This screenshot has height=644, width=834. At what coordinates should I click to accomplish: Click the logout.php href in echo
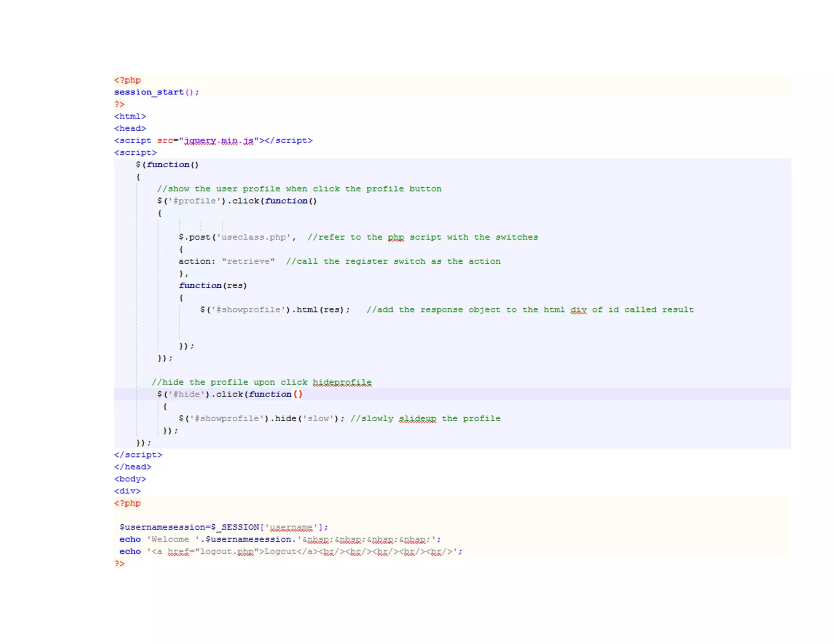pyautogui.click(x=227, y=552)
